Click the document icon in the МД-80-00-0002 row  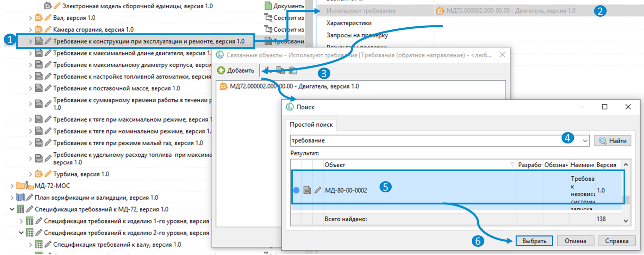tap(307, 190)
